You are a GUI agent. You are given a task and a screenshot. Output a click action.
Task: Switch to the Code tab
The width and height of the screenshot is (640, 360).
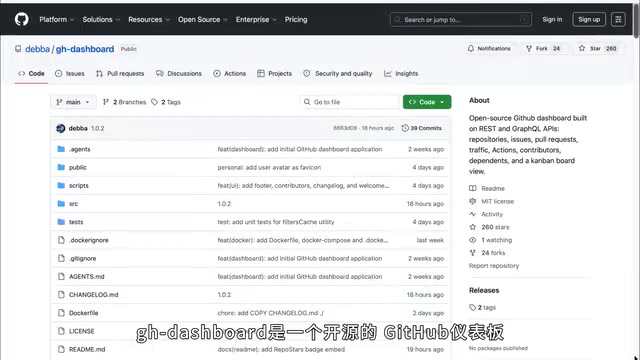[x=31, y=73]
